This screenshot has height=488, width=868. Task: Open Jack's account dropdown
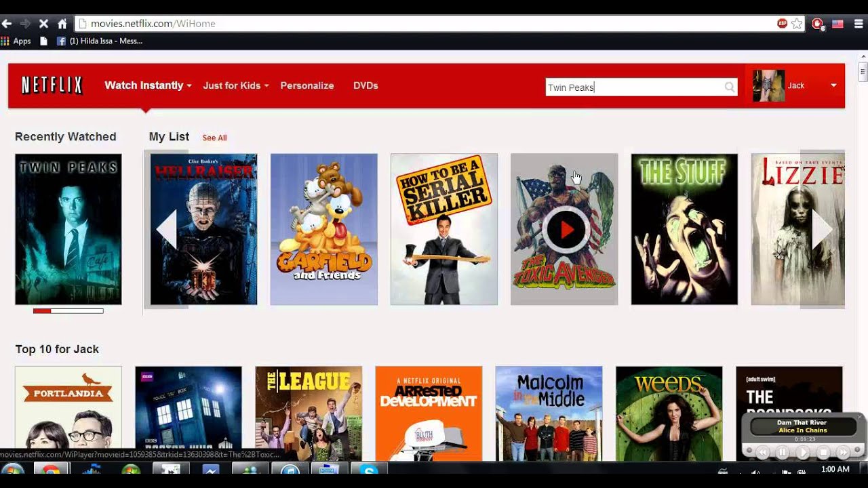(833, 85)
